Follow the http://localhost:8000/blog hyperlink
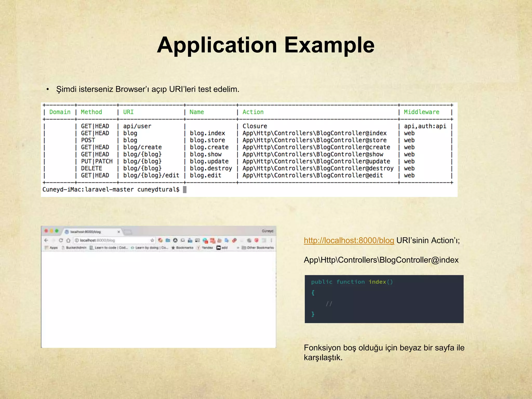The image size is (532, 399). click(349, 240)
